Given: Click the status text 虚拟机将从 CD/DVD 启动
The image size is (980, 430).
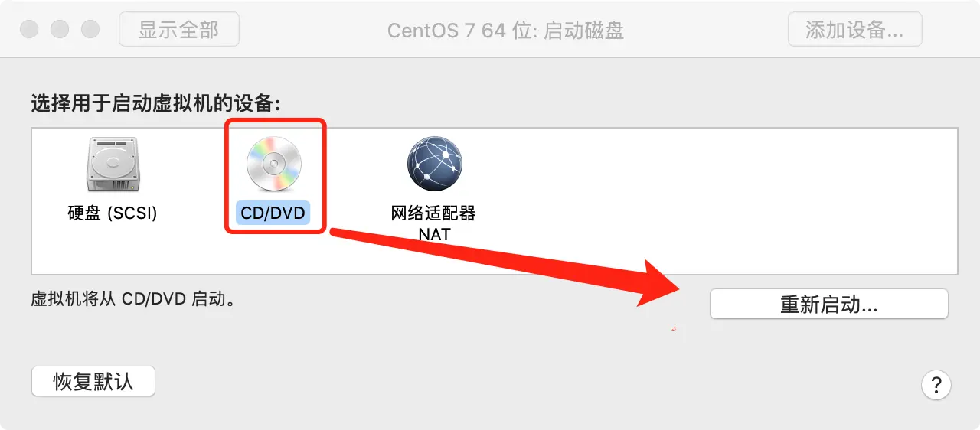Looking at the screenshot, I should [132, 298].
